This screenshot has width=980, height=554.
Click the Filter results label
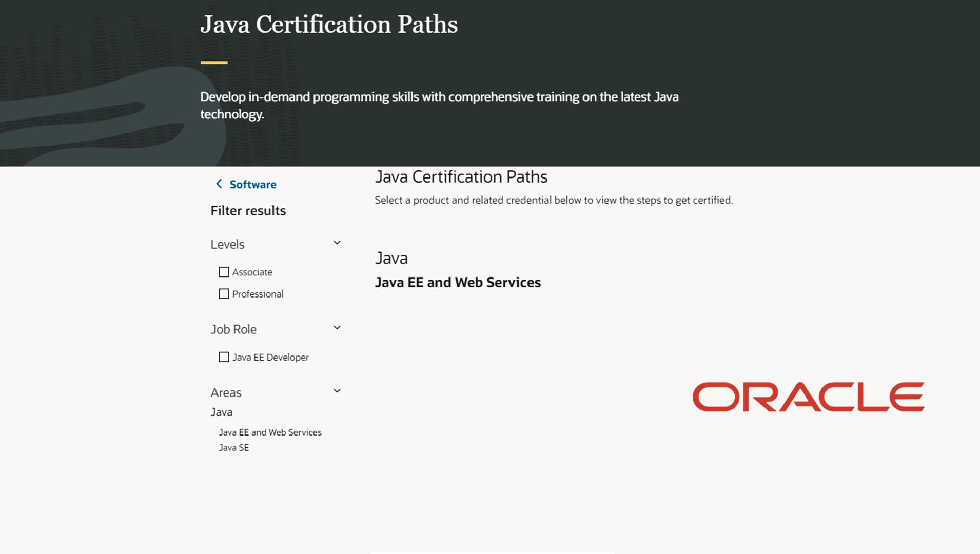tap(248, 210)
